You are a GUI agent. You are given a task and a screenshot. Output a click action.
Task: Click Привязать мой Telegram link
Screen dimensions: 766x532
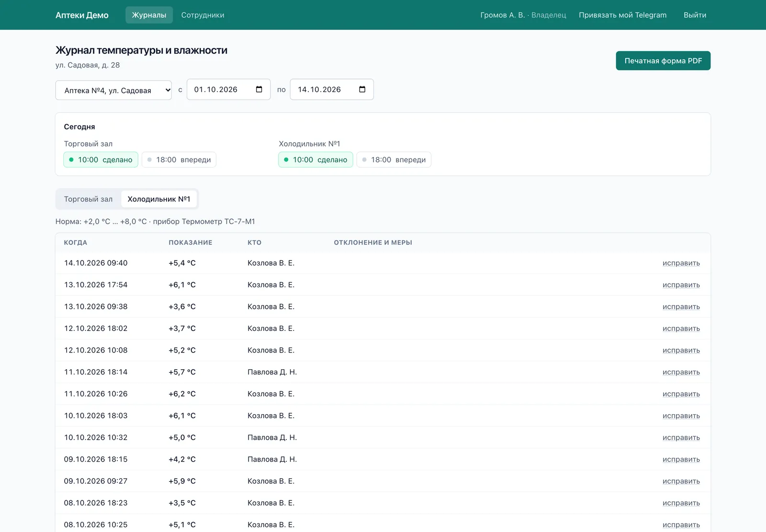click(622, 15)
